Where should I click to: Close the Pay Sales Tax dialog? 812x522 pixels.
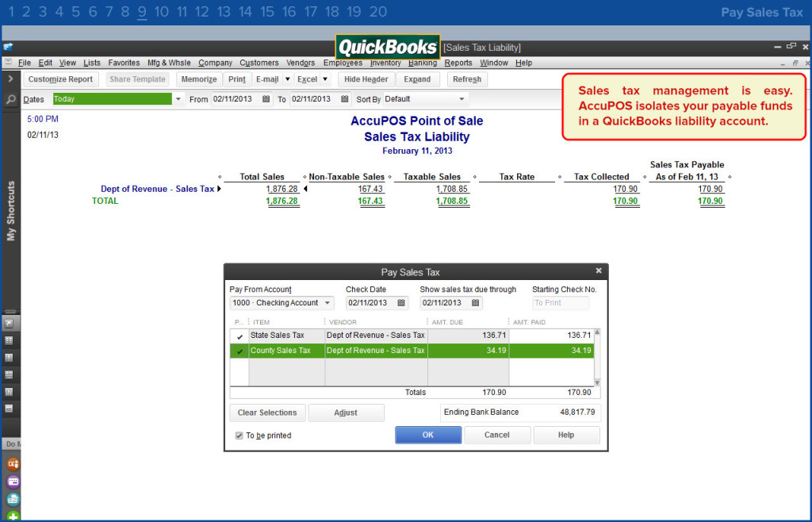599,271
